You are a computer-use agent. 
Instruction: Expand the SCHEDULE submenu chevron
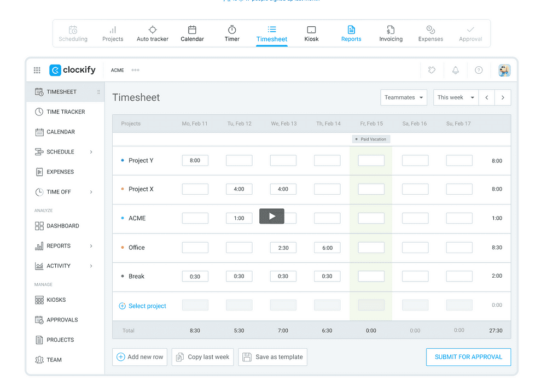[x=91, y=151]
